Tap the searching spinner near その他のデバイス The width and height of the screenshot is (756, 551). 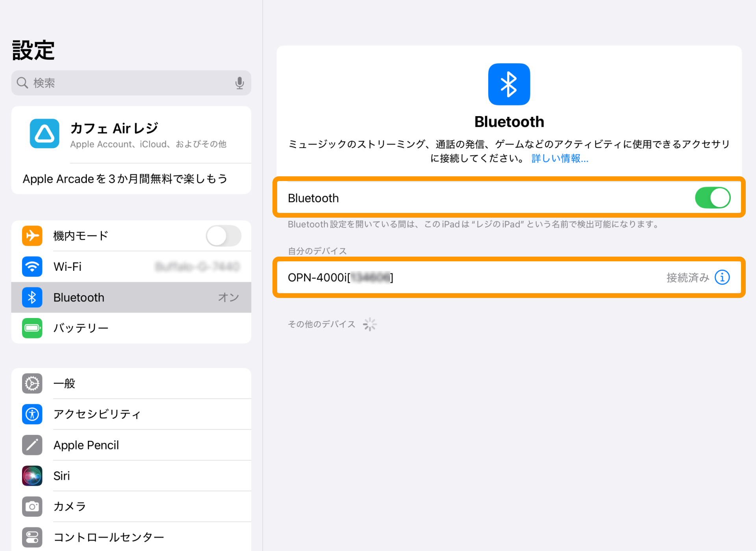tap(370, 324)
